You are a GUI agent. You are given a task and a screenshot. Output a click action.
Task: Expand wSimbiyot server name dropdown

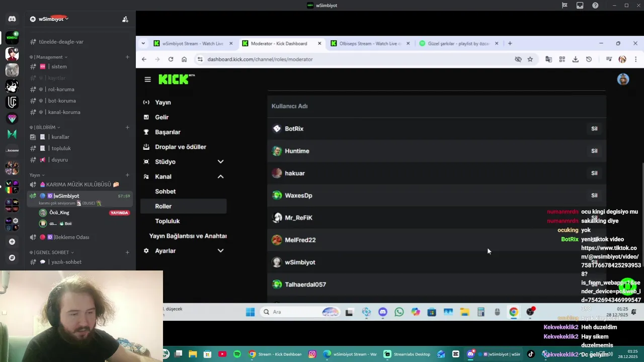pos(66,19)
